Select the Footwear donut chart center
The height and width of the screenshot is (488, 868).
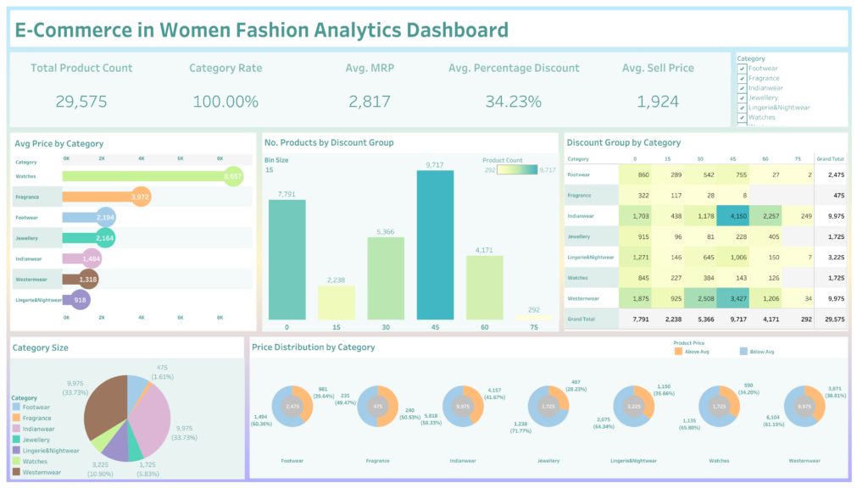(x=292, y=407)
